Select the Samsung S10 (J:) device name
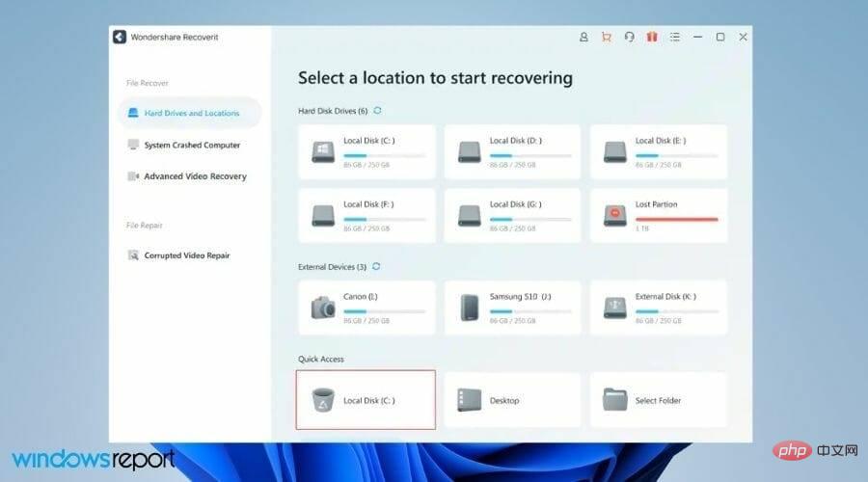Screen dimensions: 868x482 pos(521,297)
